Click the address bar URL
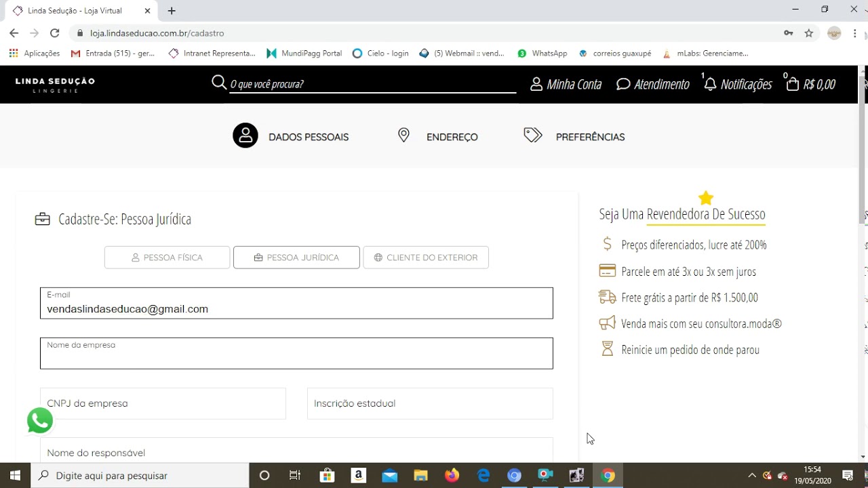Screen dimensions: 868x488 157,33
